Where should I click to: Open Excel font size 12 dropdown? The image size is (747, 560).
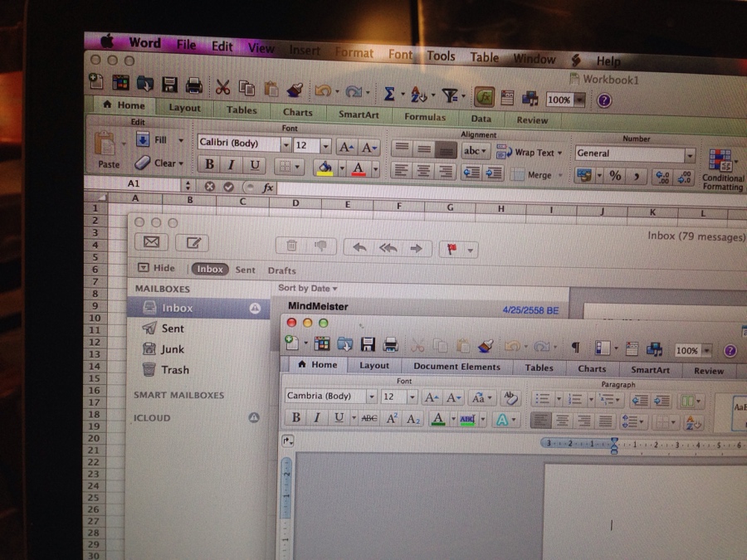(x=326, y=146)
